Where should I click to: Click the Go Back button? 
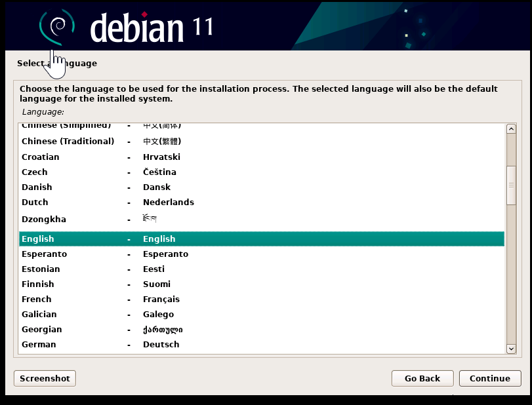click(x=422, y=378)
